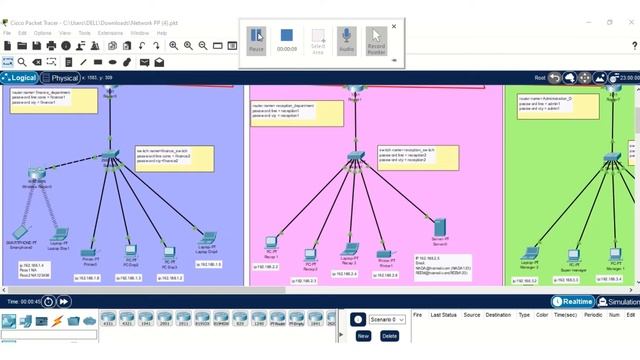Click the Zoom Out magnifier icon
Image resolution: width=640 pixels, height=360 pixels.
pos(203,46)
